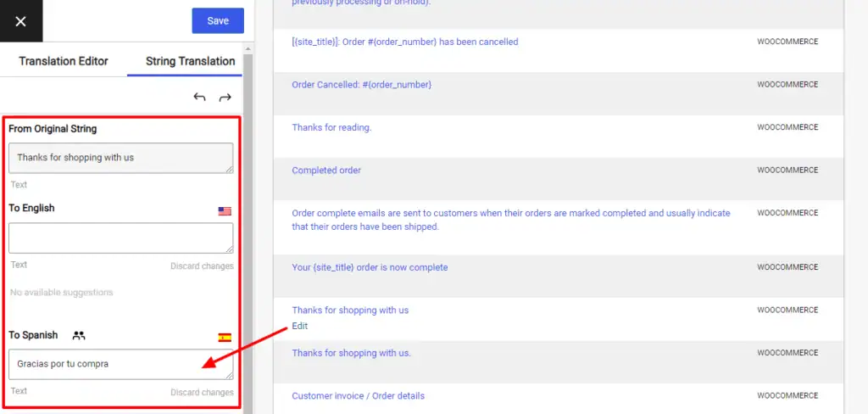Viewport: 868px width, 414px height.
Task: Click the Edit link under Thanks for shopping with us
Action: (299, 326)
